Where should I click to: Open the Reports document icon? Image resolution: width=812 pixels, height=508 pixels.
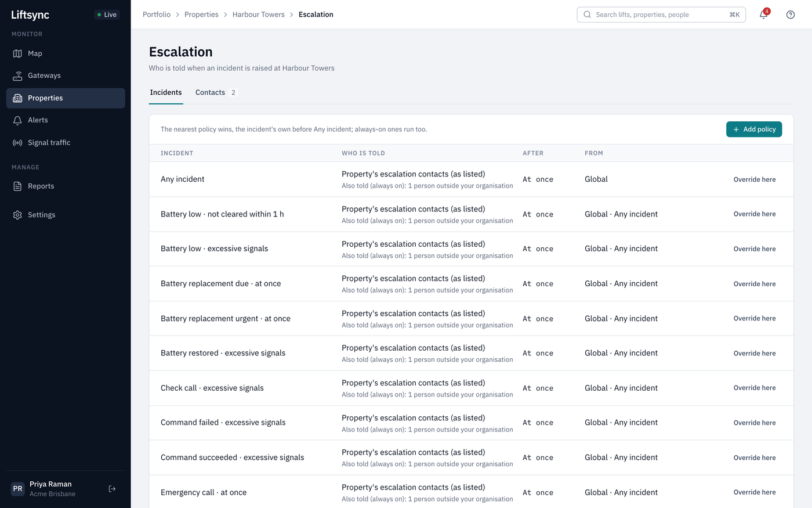pos(17,186)
